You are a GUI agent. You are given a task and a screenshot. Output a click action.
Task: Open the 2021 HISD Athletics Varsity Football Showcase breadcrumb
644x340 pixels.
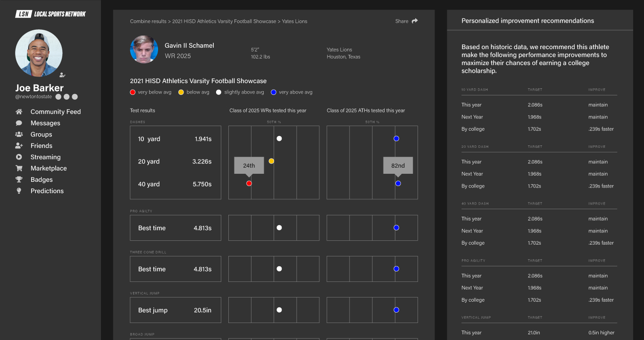224,21
